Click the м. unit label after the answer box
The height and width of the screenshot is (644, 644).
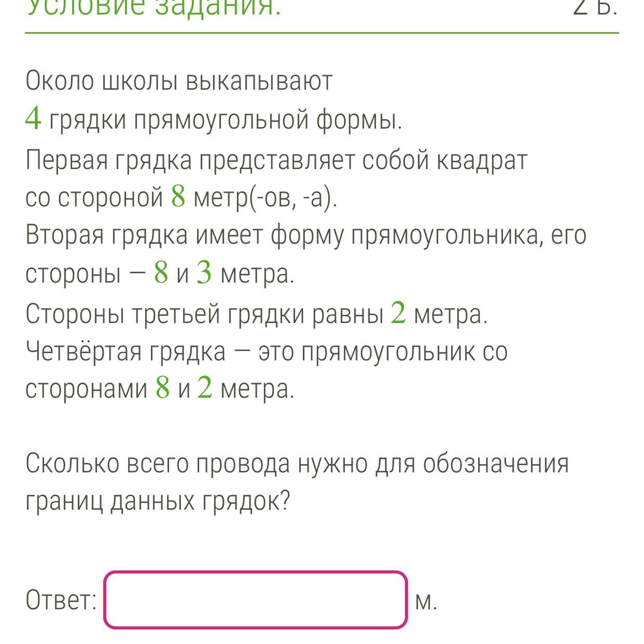coord(427,602)
